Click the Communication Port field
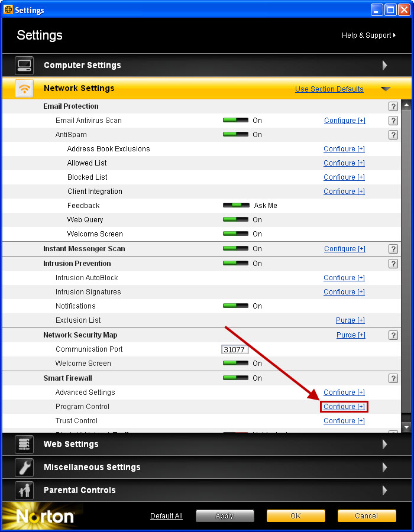 (235, 349)
